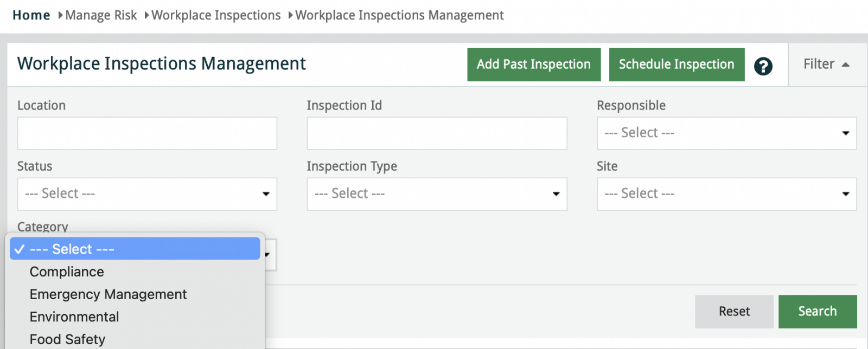Navigate to Manage Risk breadcrumb
This screenshot has width=868, height=349.
click(101, 15)
